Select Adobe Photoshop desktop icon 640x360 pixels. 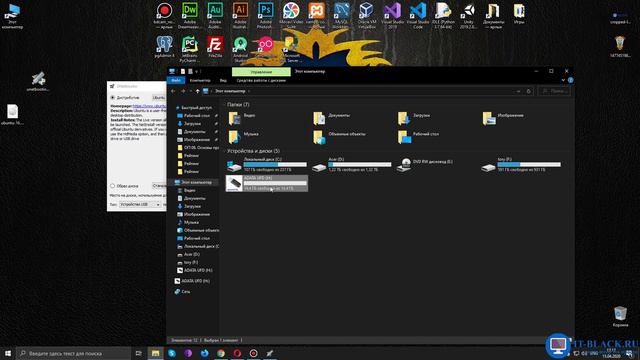tap(266, 16)
